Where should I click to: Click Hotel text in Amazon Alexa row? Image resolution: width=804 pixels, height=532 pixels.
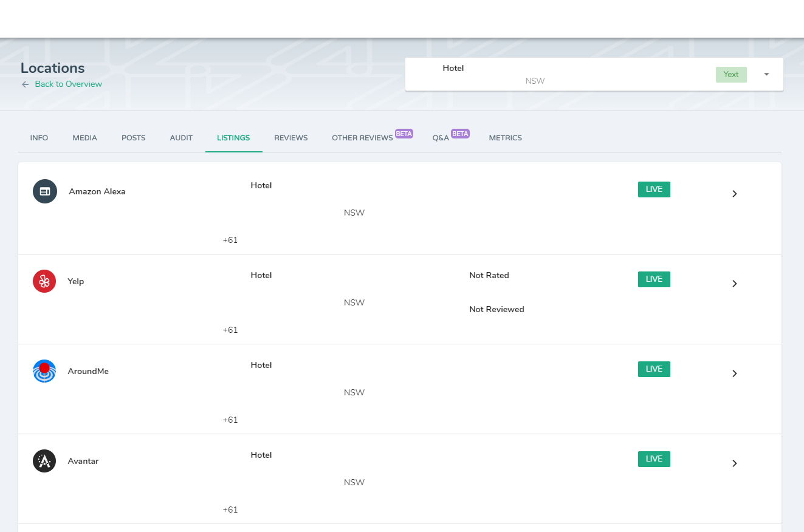pos(261,185)
